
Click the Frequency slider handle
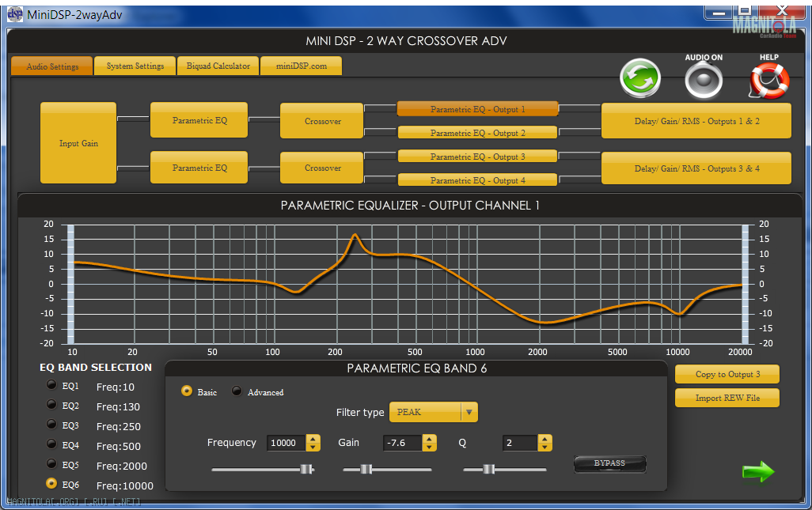(306, 469)
